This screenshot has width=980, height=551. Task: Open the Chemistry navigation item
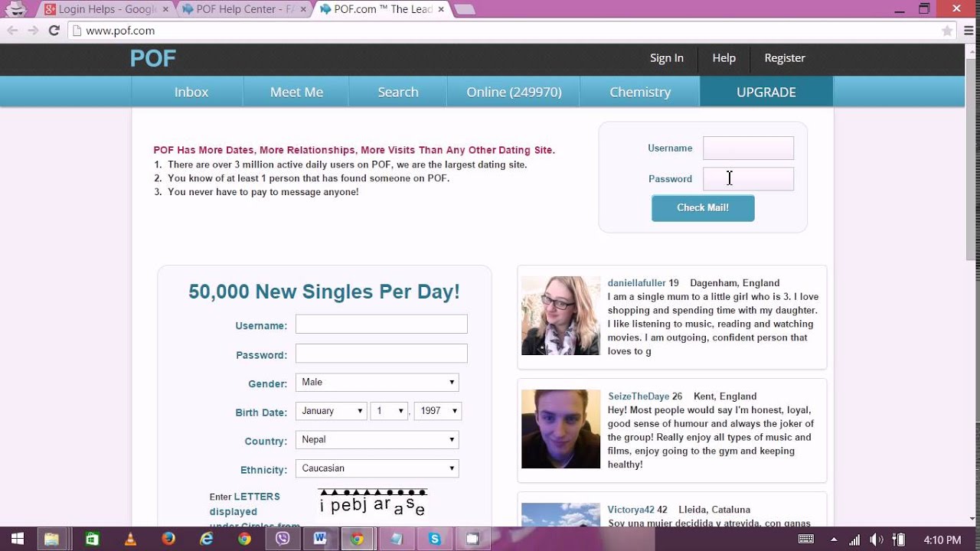point(640,92)
